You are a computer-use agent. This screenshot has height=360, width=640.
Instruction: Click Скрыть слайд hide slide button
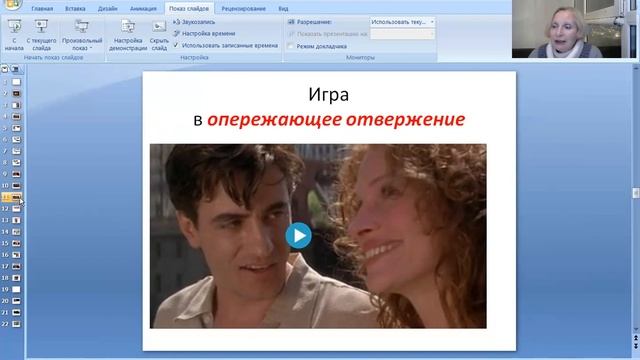click(159, 35)
